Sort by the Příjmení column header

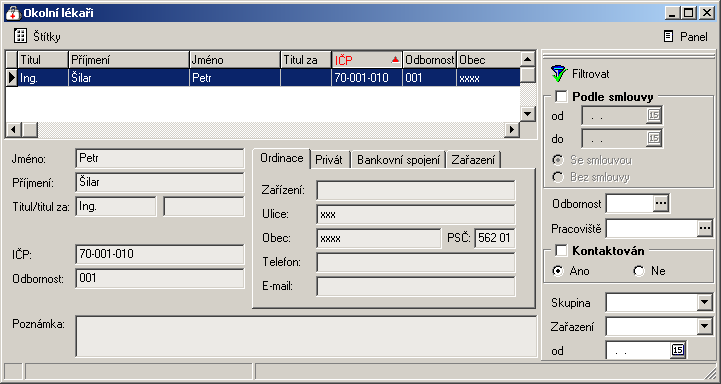click(129, 60)
